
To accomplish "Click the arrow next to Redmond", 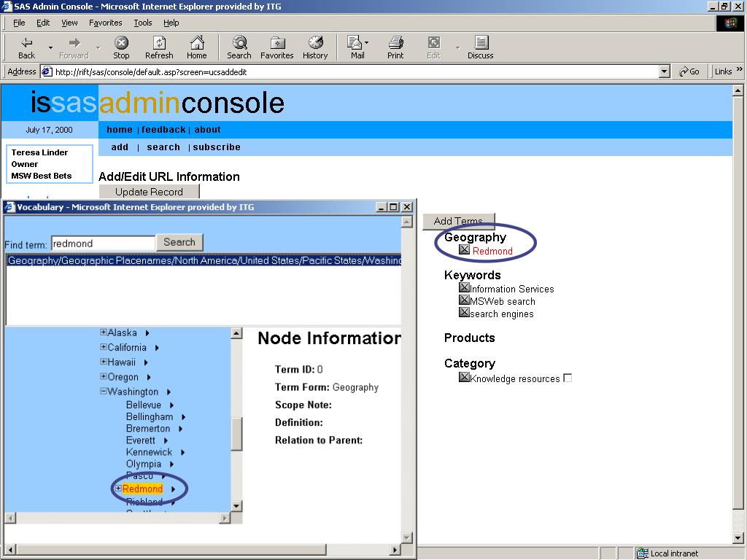I will [x=173, y=489].
